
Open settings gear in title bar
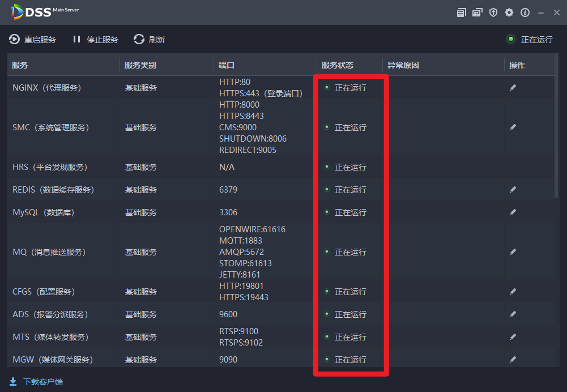(509, 12)
